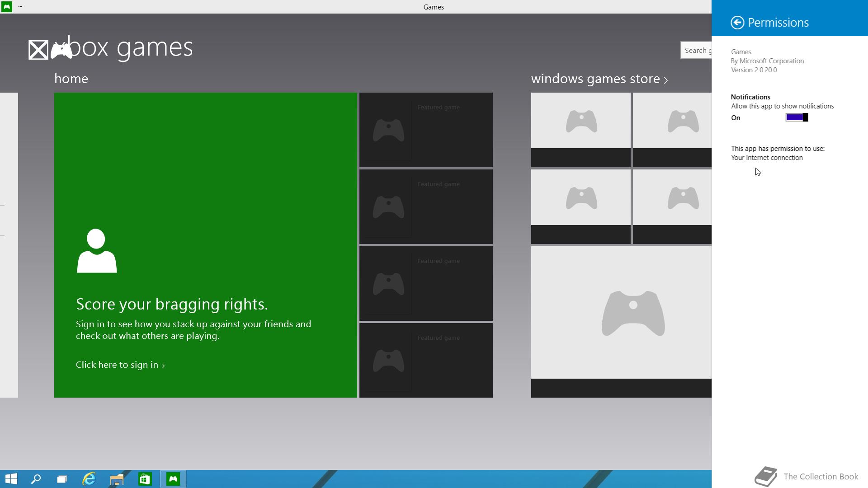Open File Explorer from taskbar

(x=117, y=479)
